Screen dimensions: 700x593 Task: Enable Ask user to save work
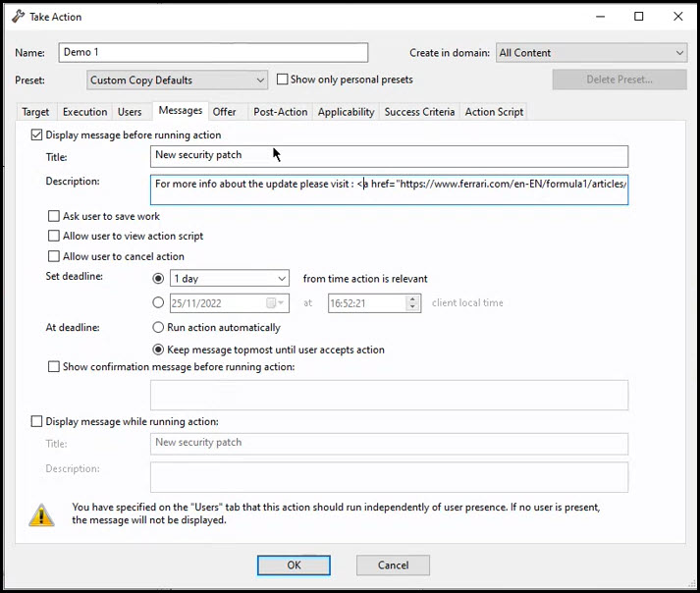coord(54,216)
